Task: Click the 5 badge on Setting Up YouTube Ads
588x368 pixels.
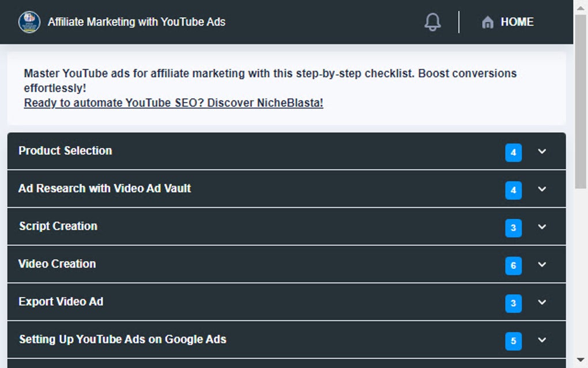Action: point(512,341)
